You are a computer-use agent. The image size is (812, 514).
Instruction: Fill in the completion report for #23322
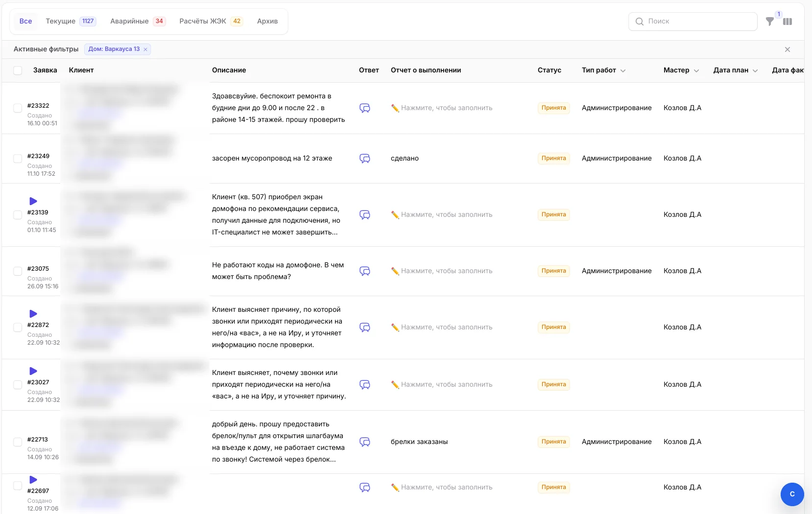pos(442,108)
